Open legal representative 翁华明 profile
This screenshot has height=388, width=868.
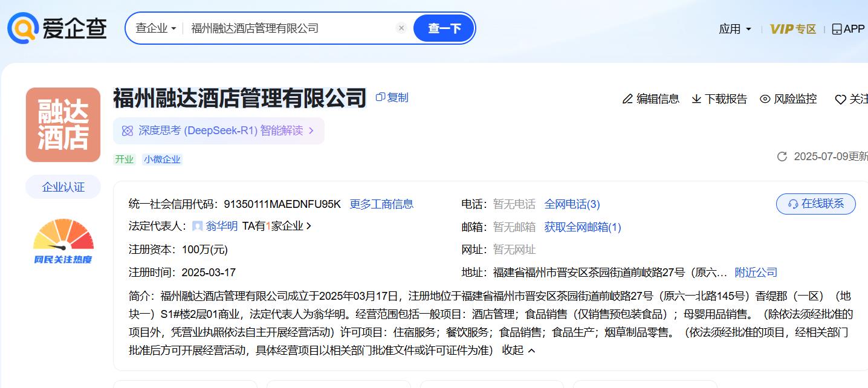(x=221, y=226)
